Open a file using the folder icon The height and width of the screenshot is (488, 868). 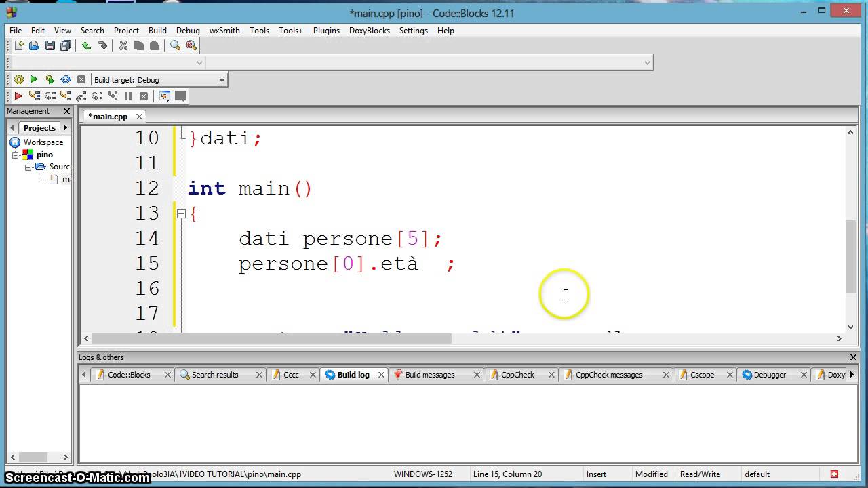coord(34,45)
